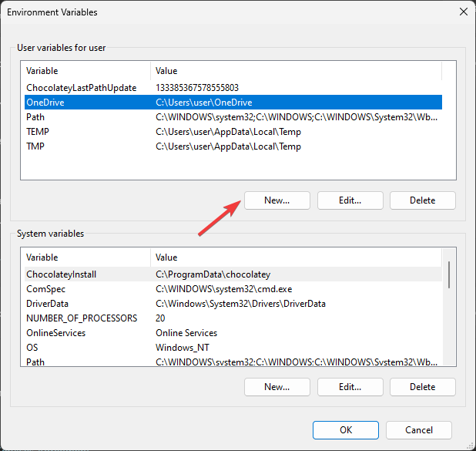Viewport: 476px width, 451px height.
Task: Click Delete under User variables
Action: 422,200
